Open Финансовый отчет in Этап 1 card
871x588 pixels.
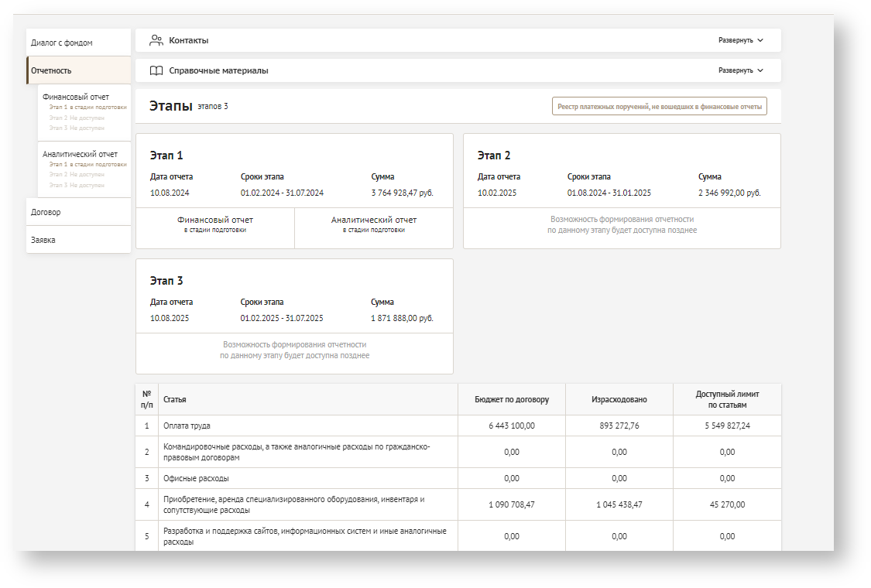point(215,224)
